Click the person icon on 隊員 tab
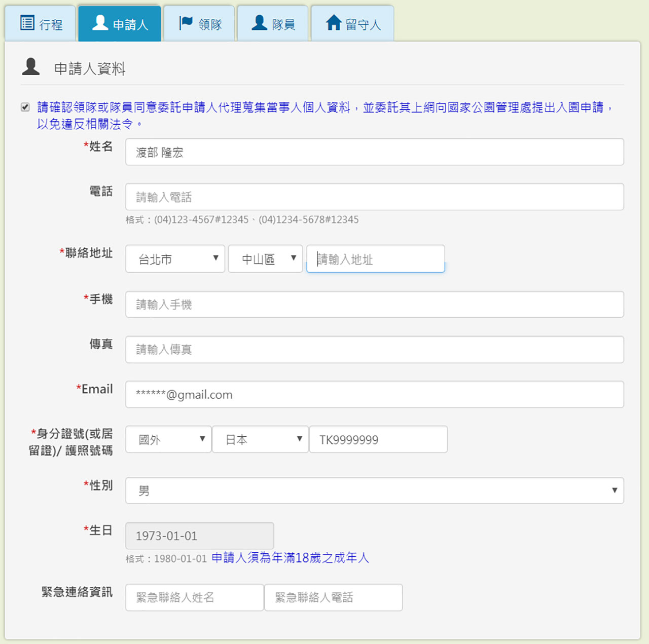This screenshot has width=649, height=644. coord(259,23)
